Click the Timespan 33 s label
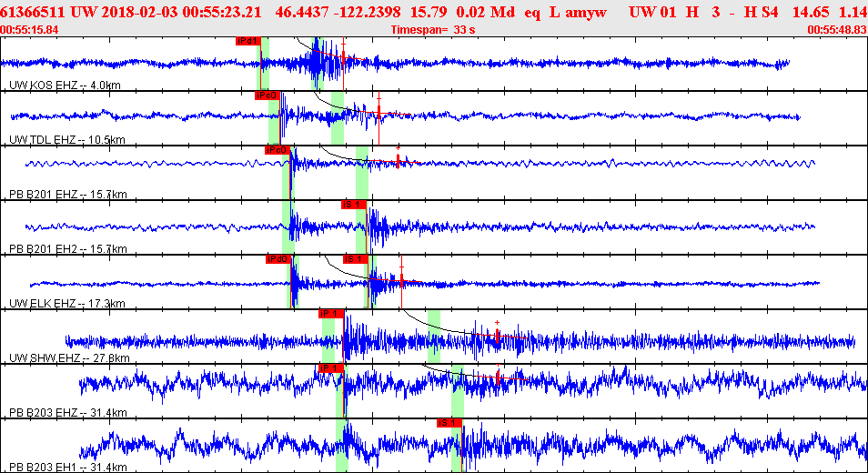This screenshot has height=473, width=868. point(433,30)
